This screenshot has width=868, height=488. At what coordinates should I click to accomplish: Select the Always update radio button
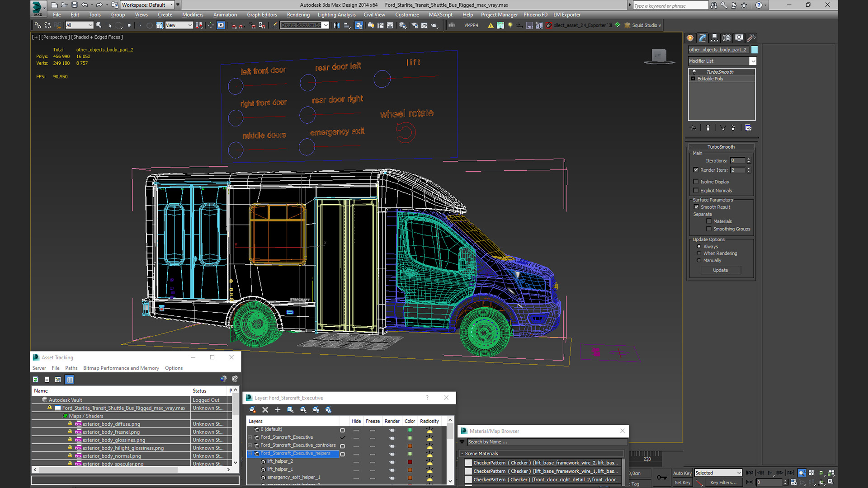699,247
